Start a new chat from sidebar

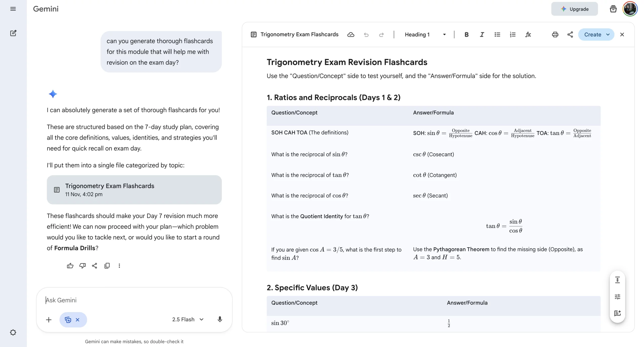coord(13,33)
